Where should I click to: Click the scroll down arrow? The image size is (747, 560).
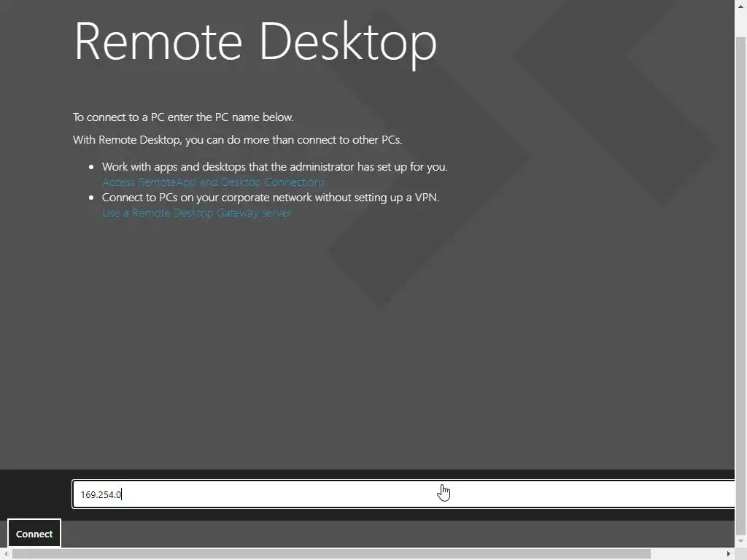click(x=741, y=542)
